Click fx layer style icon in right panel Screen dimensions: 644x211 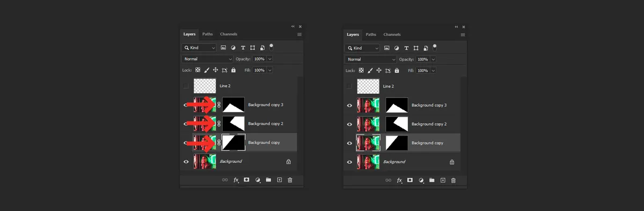click(x=399, y=180)
